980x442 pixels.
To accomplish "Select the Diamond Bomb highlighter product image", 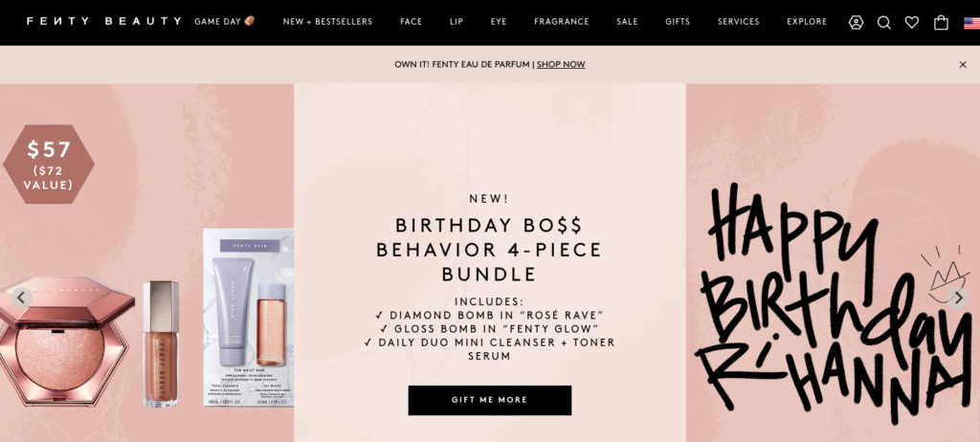I will pos(66,342).
